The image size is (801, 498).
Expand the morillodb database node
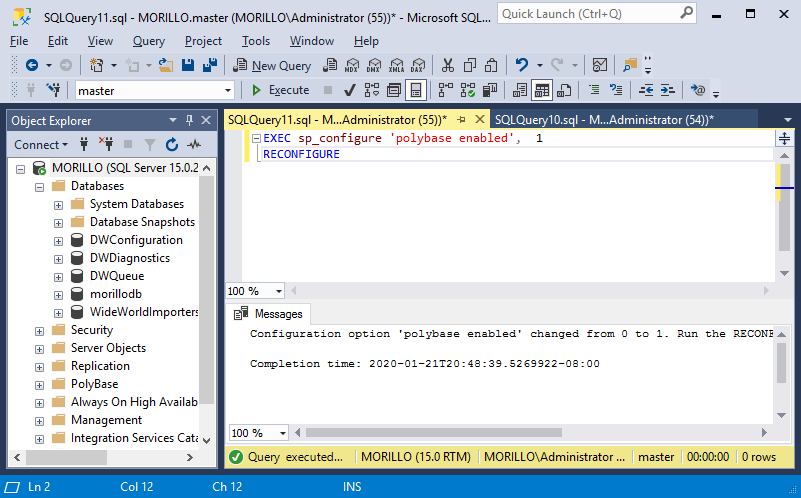58,295
